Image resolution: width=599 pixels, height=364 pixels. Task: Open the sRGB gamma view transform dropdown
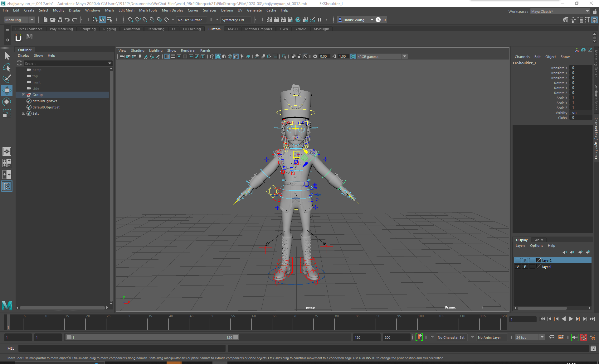(405, 56)
